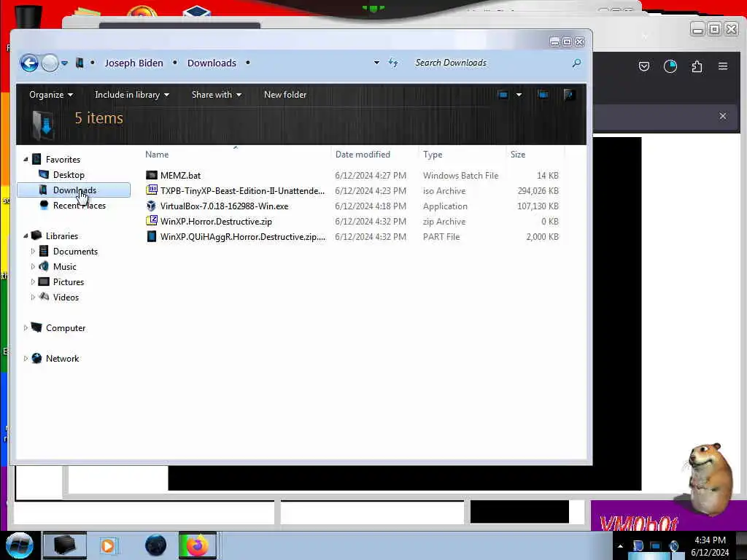This screenshot has height=560, width=747.
Task: Expand the Pictures library
Action: pos(33,282)
